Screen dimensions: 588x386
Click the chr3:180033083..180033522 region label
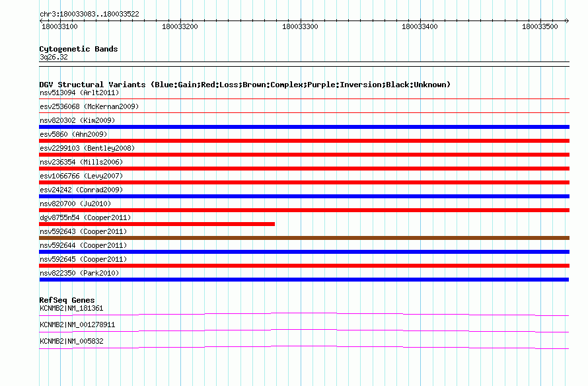click(89, 14)
